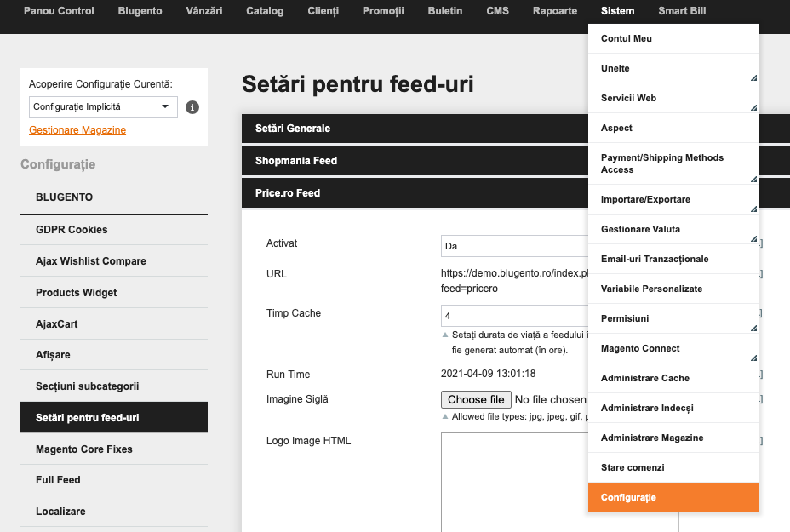Image resolution: width=790 pixels, height=532 pixels.
Task: Open the Buletin menu
Action: [445, 11]
